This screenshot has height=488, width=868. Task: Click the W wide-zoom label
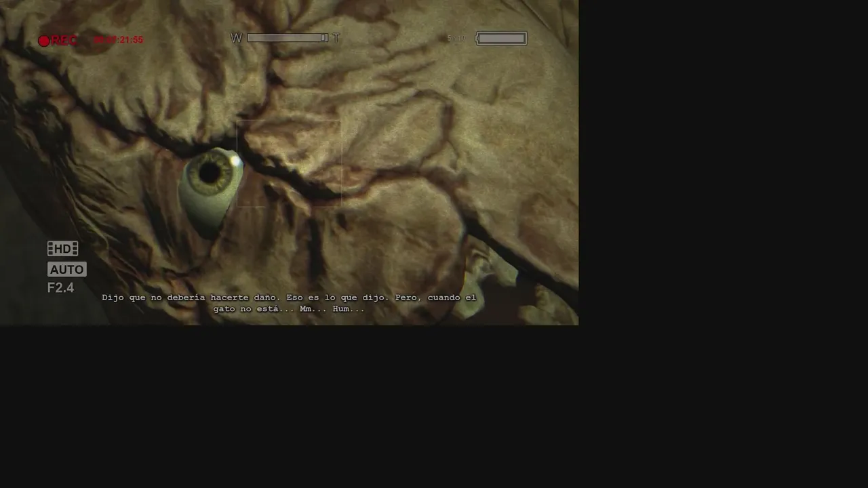point(236,38)
